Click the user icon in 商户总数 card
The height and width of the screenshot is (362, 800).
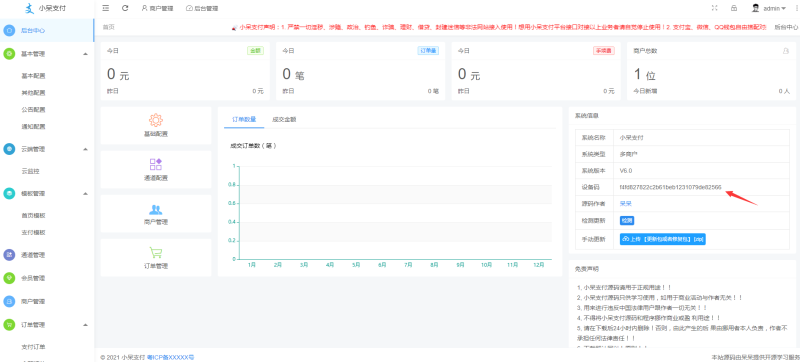coord(786,51)
